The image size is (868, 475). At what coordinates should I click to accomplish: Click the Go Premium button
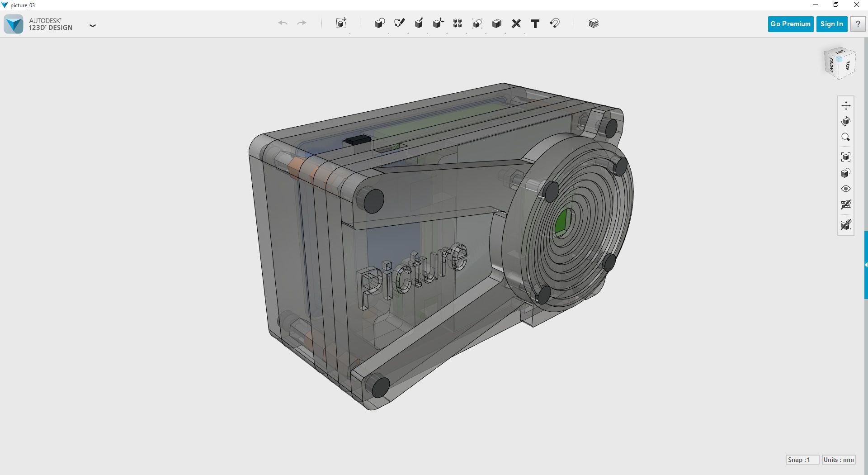click(x=790, y=24)
